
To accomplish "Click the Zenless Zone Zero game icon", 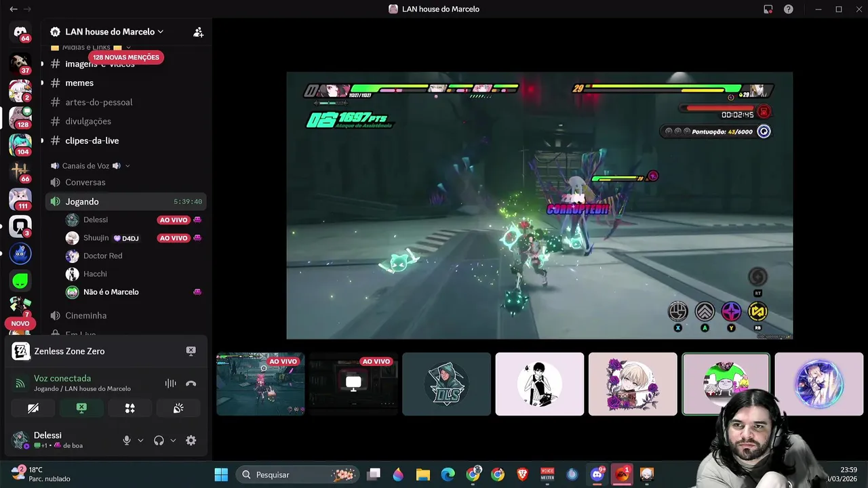I will point(20,351).
